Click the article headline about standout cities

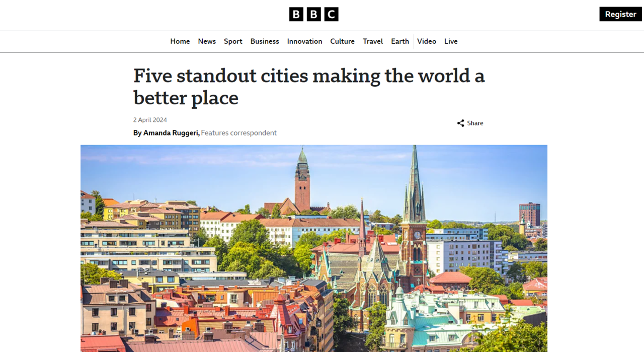tap(309, 86)
